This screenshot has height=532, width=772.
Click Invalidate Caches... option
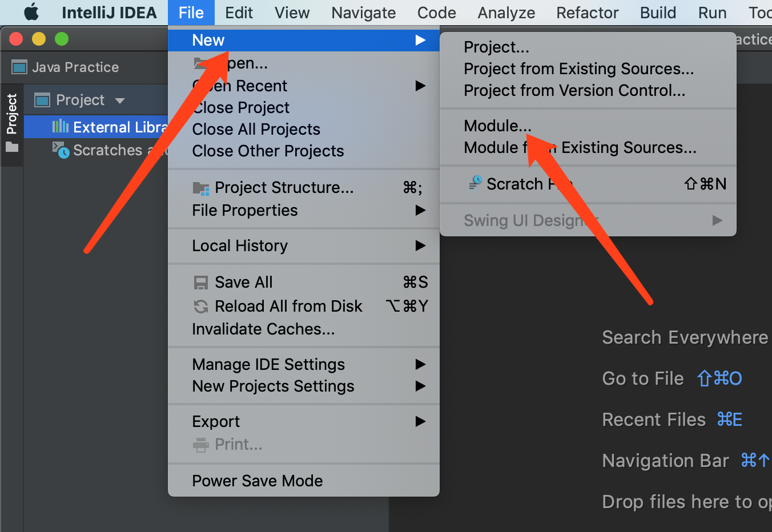pos(263,329)
